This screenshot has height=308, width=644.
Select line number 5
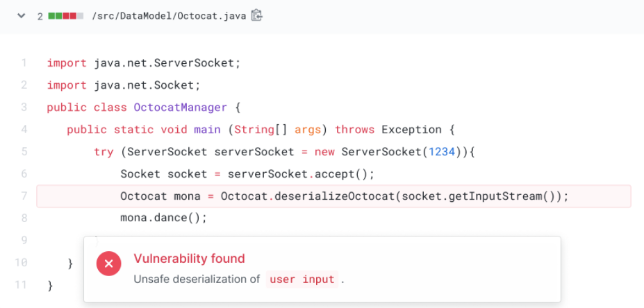24,152
